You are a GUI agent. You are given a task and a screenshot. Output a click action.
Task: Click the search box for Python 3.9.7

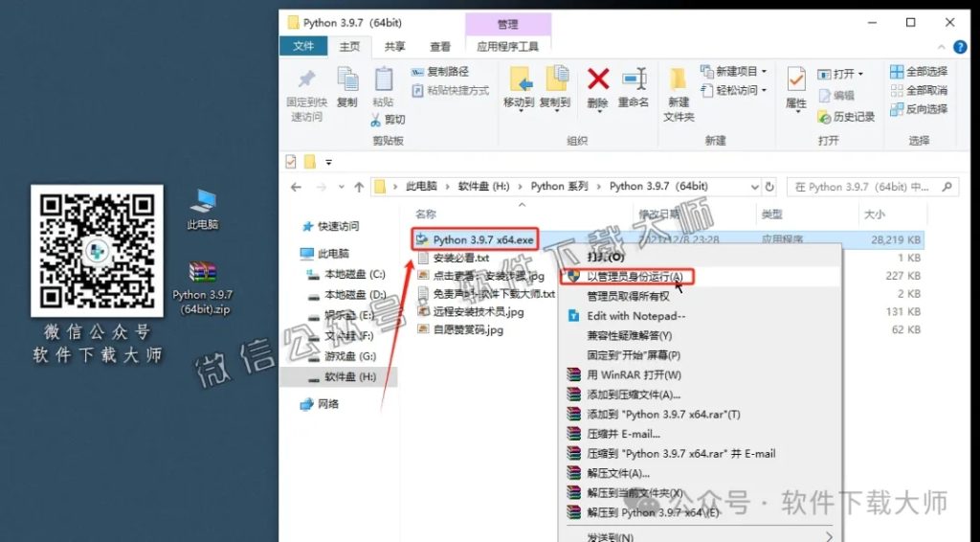tap(872, 187)
